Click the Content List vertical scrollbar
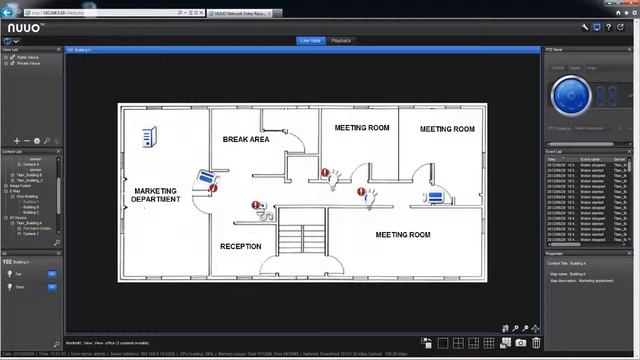 (x=58, y=196)
